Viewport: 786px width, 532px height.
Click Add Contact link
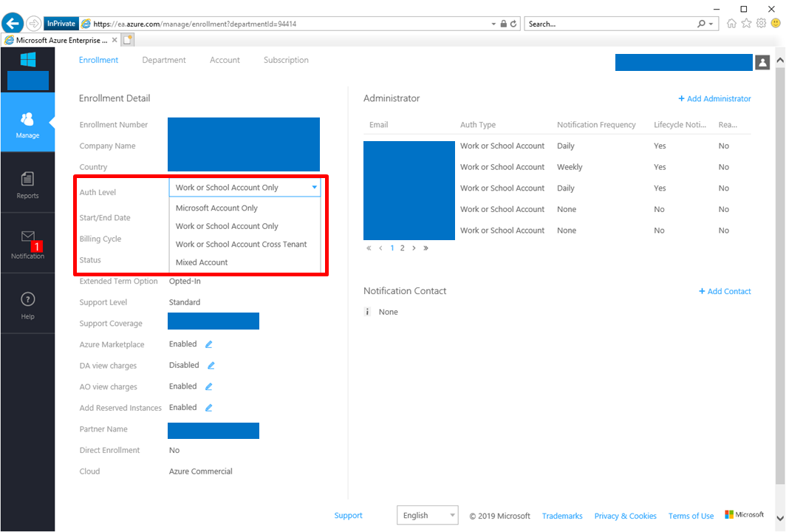725,291
